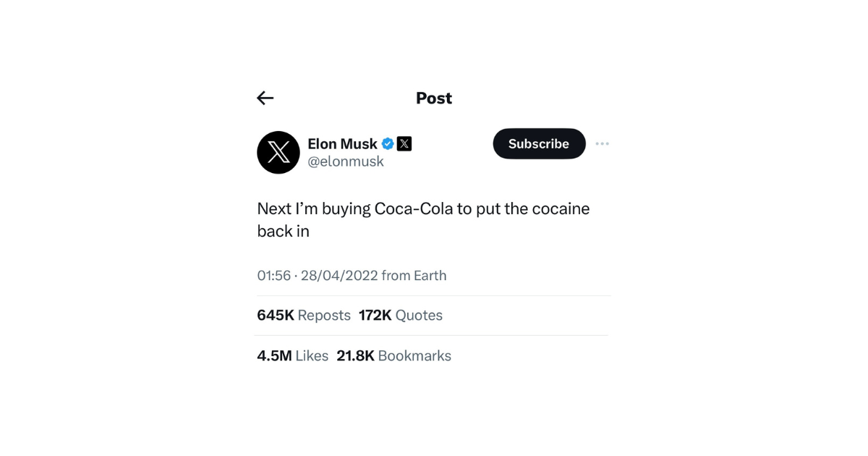Go back using the left arrow
Viewport: 868px width, 456px height.
[x=265, y=98]
